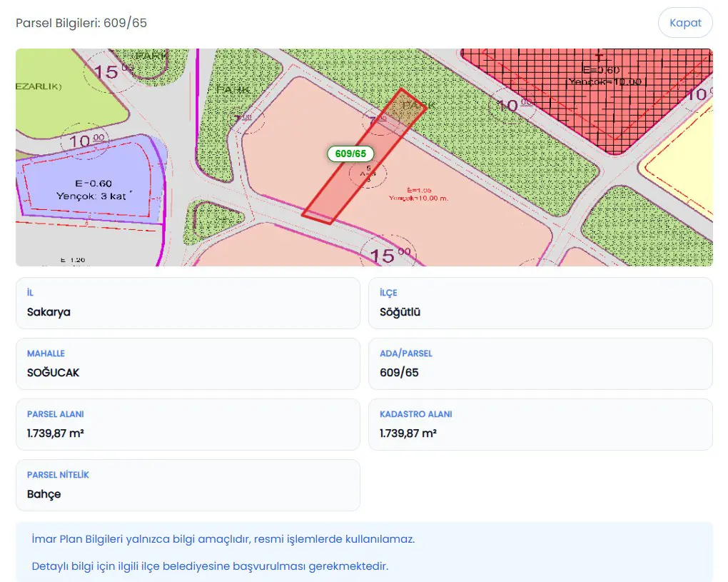Select the İlçe field showing Söğütlü
The image size is (728, 582).
click(x=540, y=303)
